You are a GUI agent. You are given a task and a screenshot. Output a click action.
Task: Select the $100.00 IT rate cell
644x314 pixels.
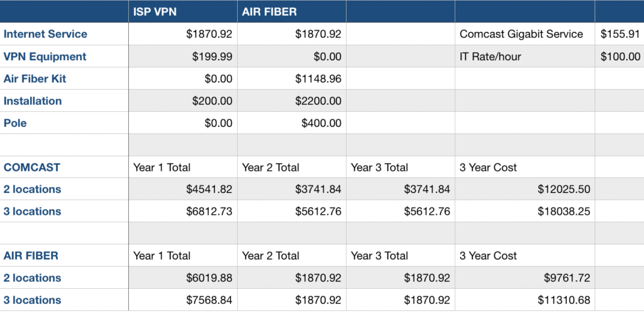point(620,57)
